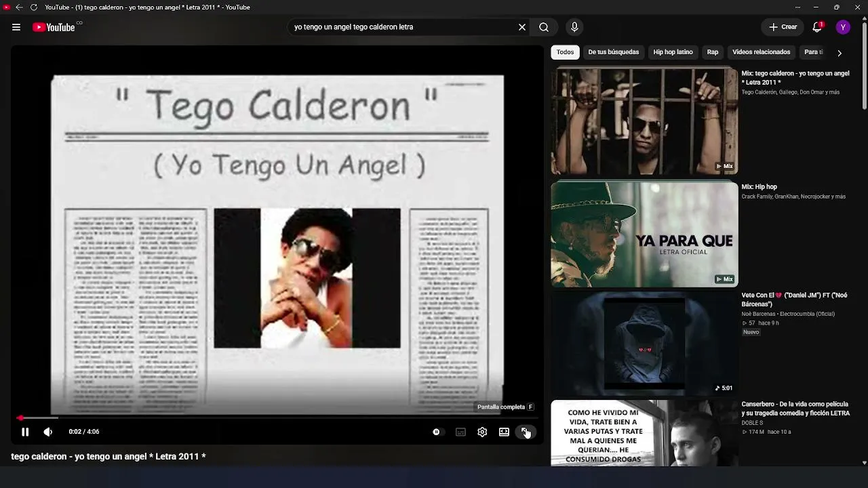The height and width of the screenshot is (488, 868).
Task: Visit Noé Bárcenas channel link
Action: tap(788, 314)
